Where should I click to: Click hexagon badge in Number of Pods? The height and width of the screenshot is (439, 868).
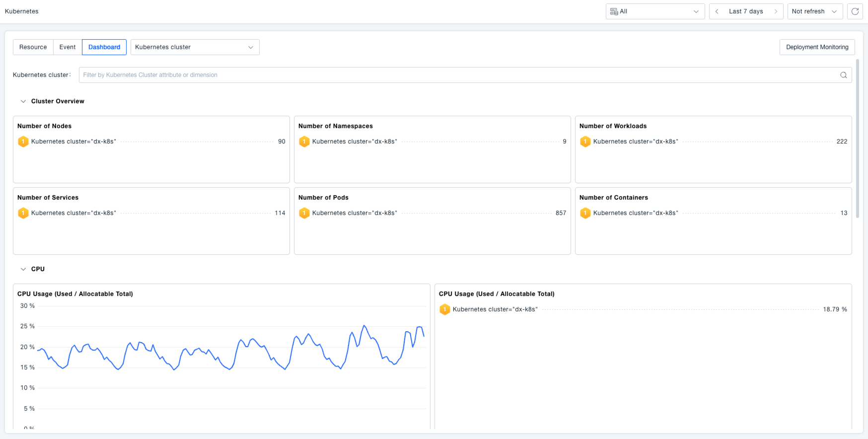click(x=304, y=213)
